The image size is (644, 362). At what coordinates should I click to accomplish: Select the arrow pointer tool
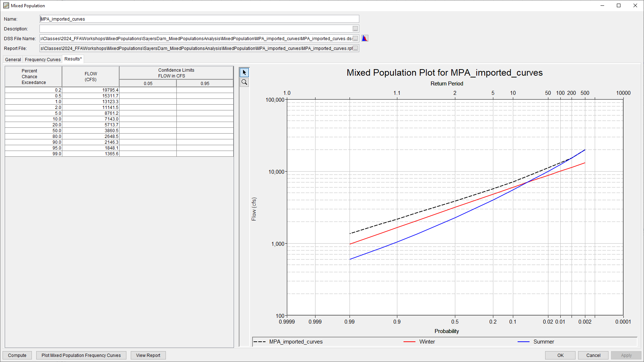244,72
